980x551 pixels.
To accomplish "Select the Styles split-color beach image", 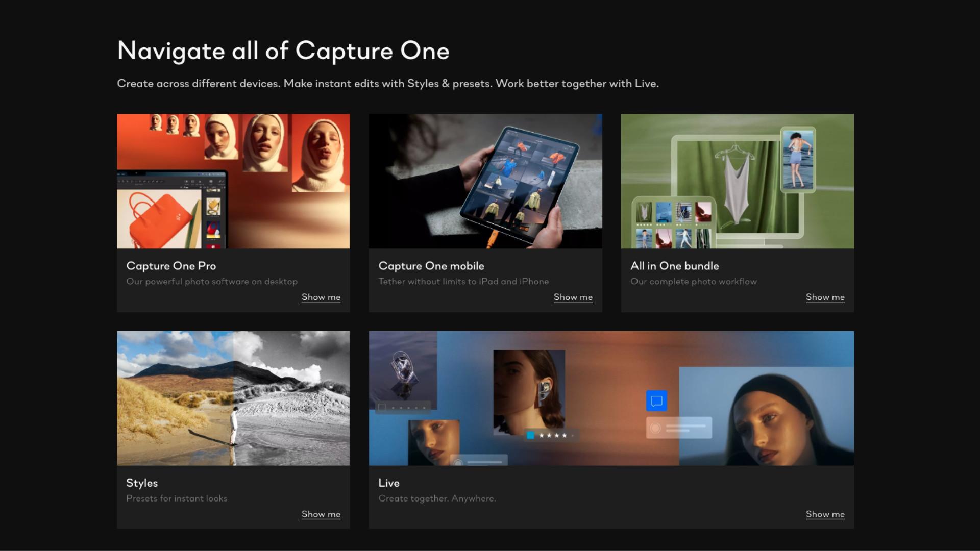I will [233, 398].
